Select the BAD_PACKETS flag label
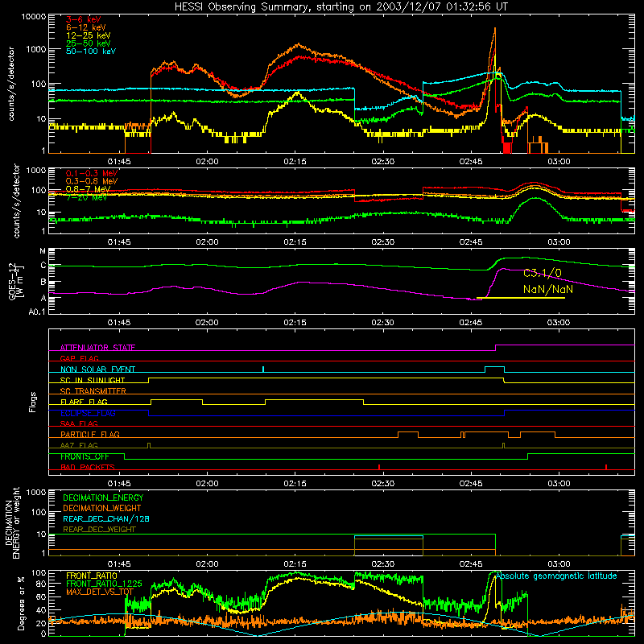This screenshot has height=644, width=644. click(88, 467)
